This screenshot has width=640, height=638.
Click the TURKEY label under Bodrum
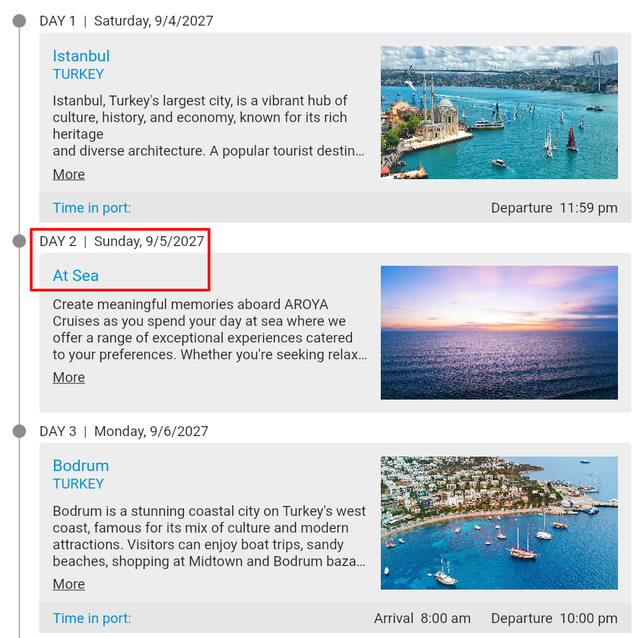pos(78,484)
